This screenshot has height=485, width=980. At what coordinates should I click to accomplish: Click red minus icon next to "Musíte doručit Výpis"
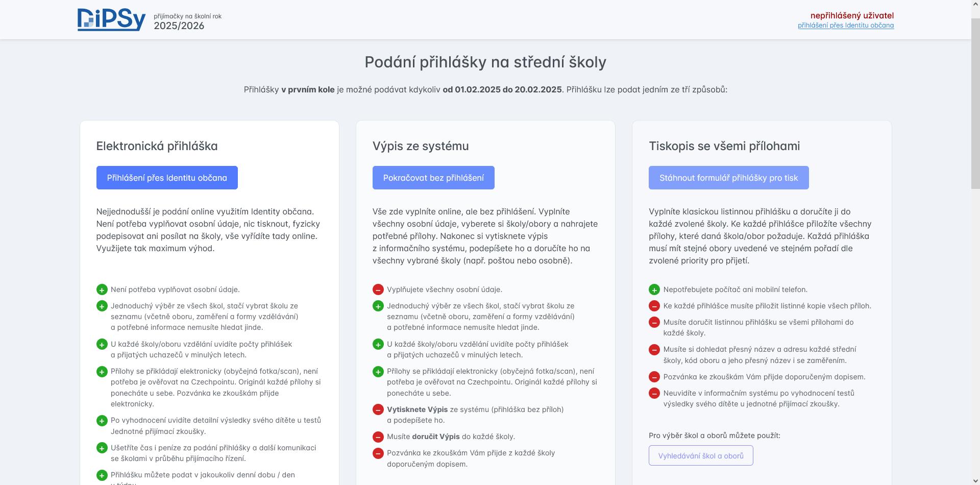coord(378,437)
